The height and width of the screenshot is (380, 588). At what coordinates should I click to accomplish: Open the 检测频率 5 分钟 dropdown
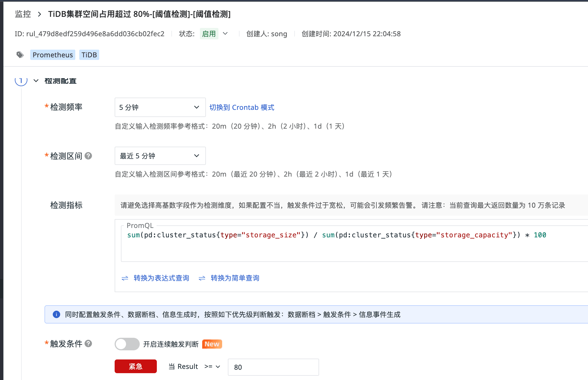click(x=160, y=107)
